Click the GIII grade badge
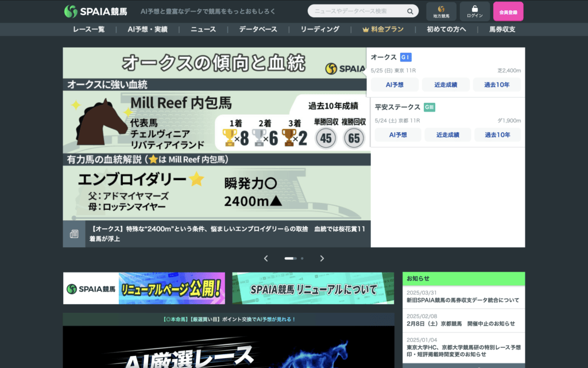 tap(430, 107)
